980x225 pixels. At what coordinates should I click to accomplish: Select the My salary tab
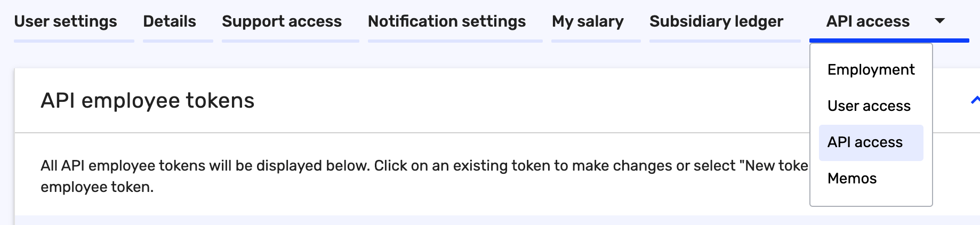[x=588, y=21]
